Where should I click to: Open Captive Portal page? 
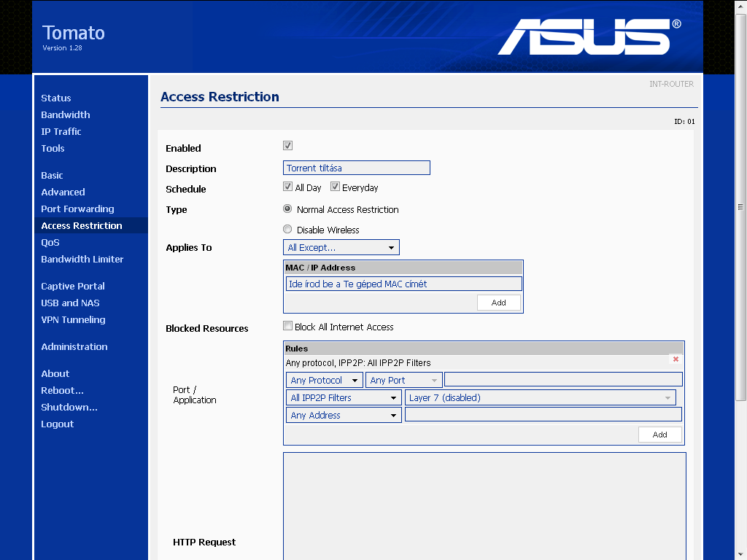pos(73,286)
